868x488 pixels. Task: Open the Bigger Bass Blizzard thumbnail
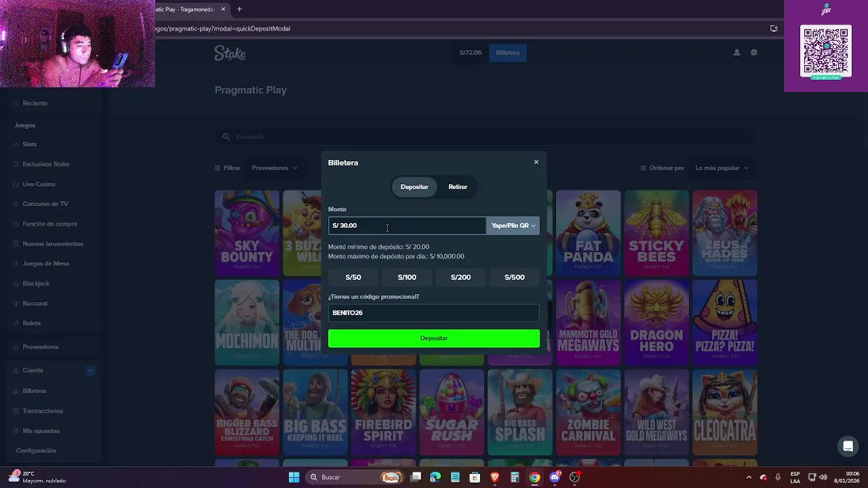(x=247, y=412)
